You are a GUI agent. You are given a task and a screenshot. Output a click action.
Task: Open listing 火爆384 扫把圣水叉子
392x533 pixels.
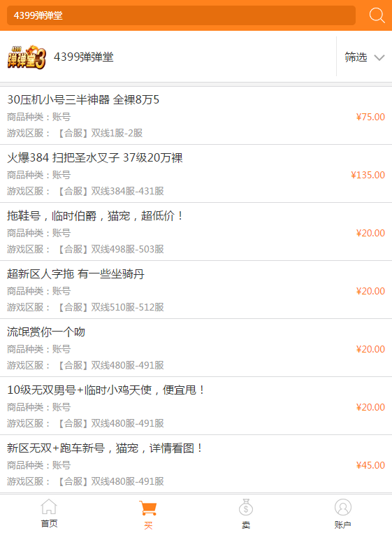[x=196, y=173]
